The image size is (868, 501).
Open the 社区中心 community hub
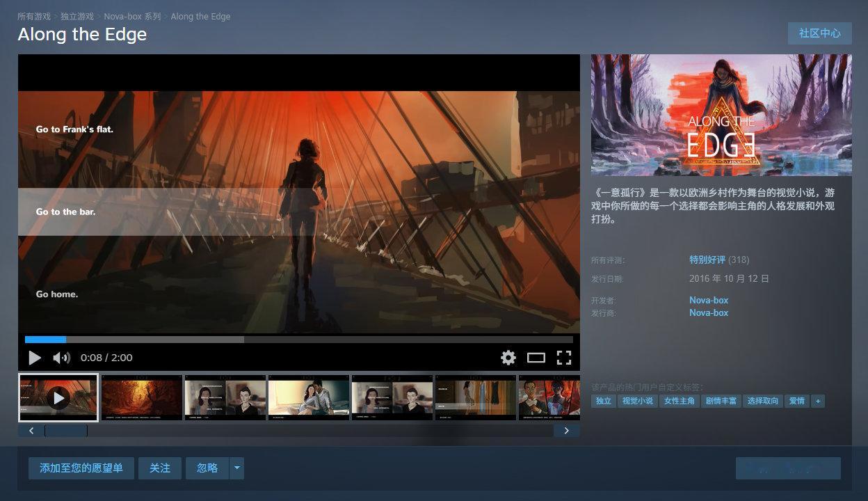[x=820, y=33]
